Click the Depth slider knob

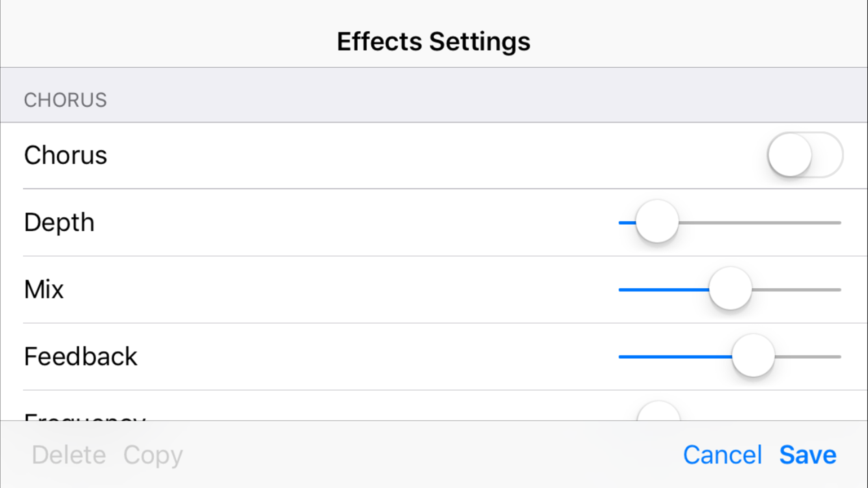coord(657,222)
